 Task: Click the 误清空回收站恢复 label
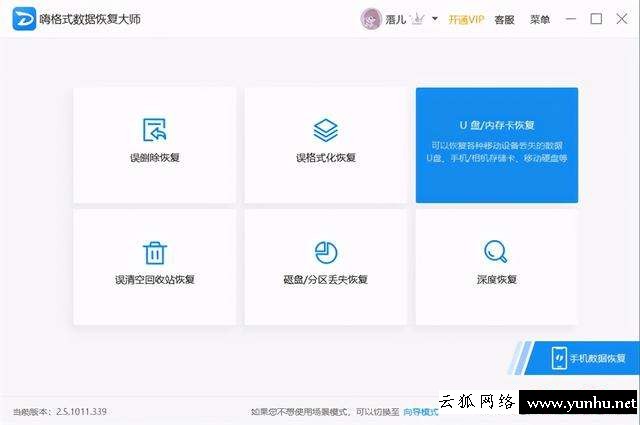tap(155, 280)
